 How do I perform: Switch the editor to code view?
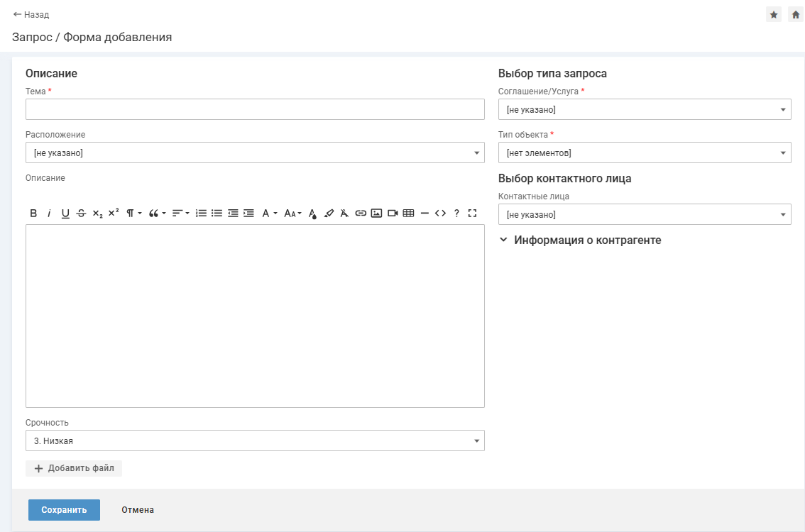click(x=440, y=213)
